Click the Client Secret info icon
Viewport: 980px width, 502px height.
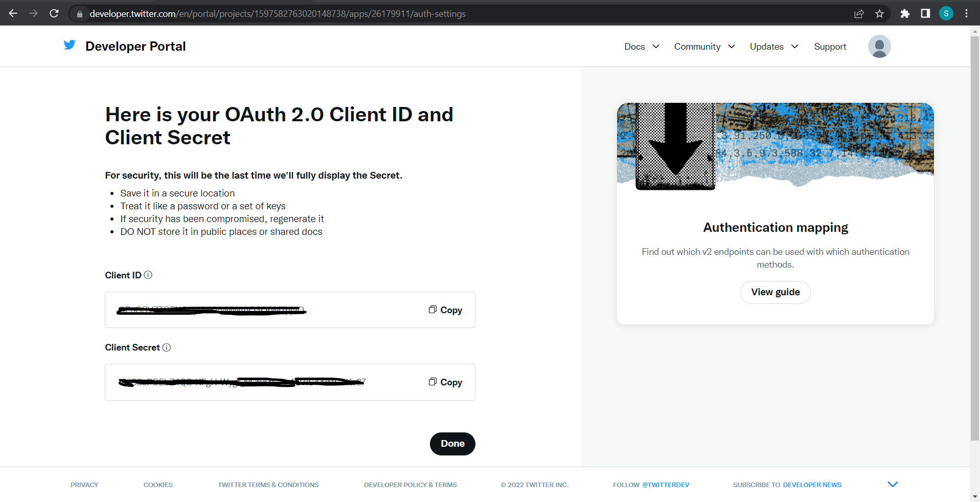coord(167,347)
